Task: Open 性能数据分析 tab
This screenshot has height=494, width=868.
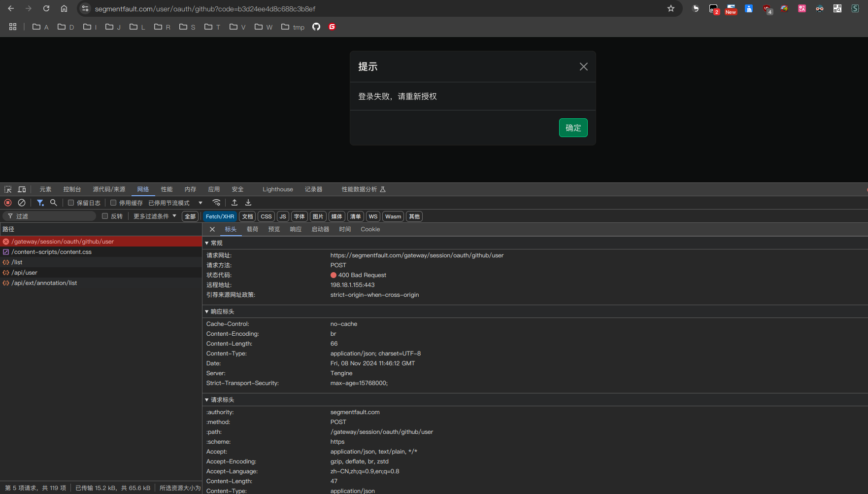Action: (364, 189)
